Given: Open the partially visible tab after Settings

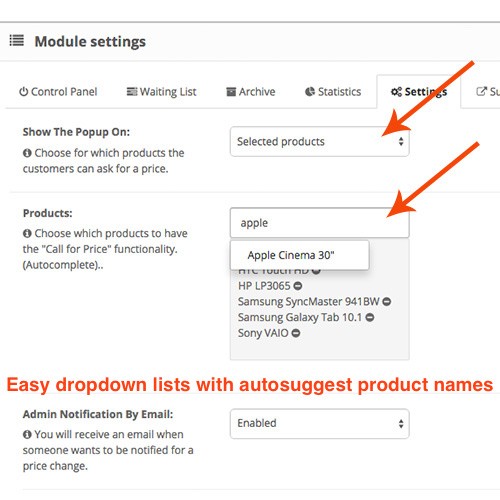Looking at the screenshot, I should coord(487,92).
